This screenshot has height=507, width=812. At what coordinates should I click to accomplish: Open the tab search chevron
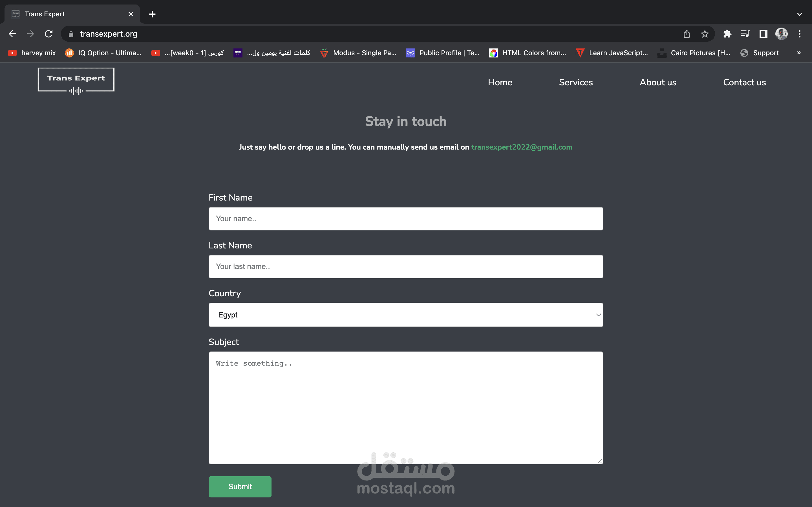coord(800,14)
